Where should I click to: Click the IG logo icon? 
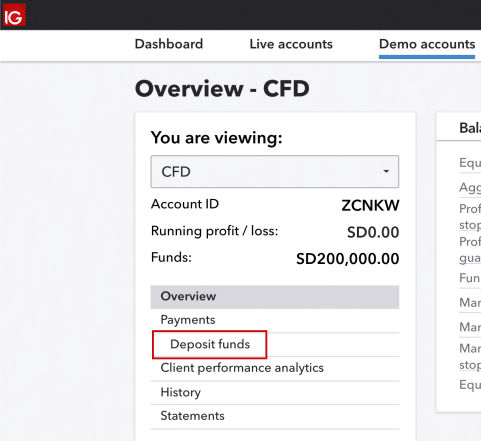click(14, 15)
